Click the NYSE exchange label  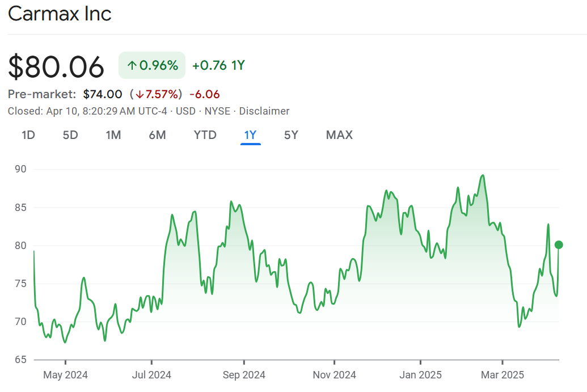tap(216, 111)
